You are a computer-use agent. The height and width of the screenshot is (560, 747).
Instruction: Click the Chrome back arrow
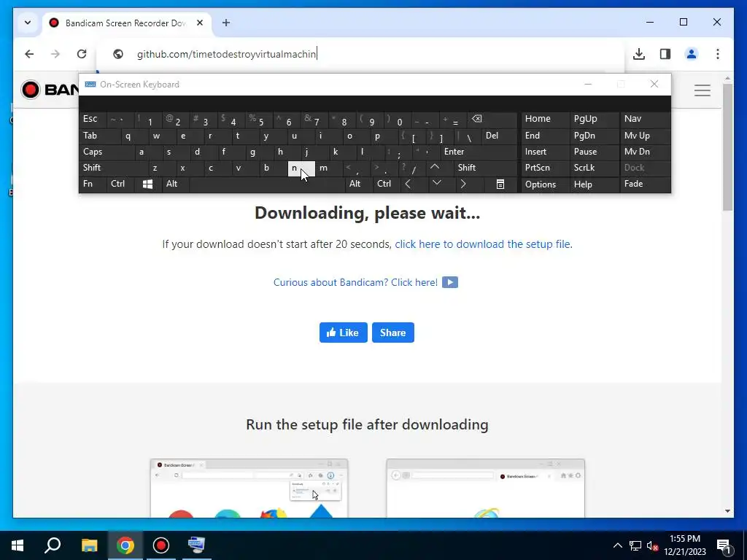coord(29,54)
